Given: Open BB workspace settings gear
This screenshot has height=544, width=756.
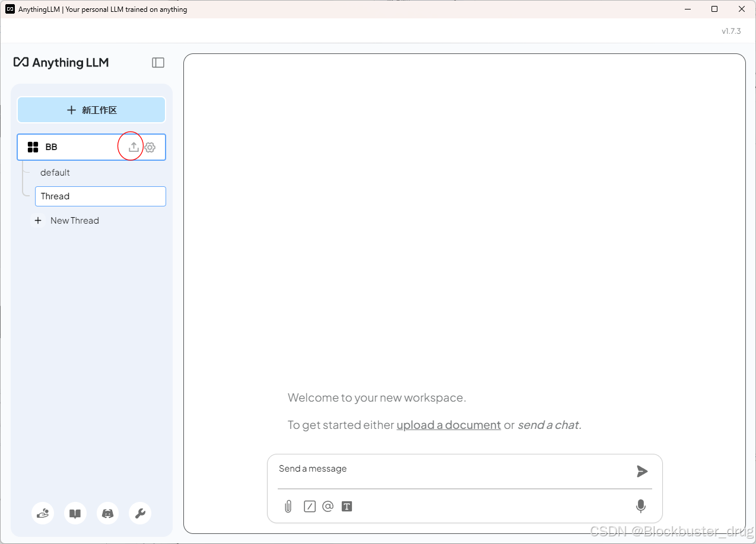Looking at the screenshot, I should tap(150, 147).
